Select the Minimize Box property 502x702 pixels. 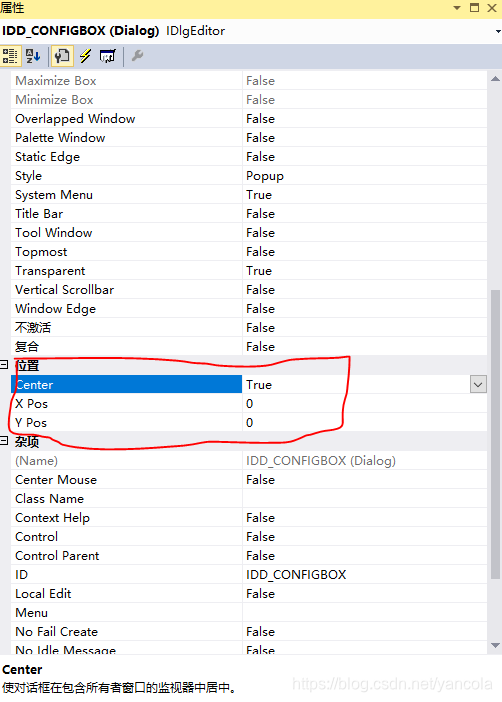(126, 100)
